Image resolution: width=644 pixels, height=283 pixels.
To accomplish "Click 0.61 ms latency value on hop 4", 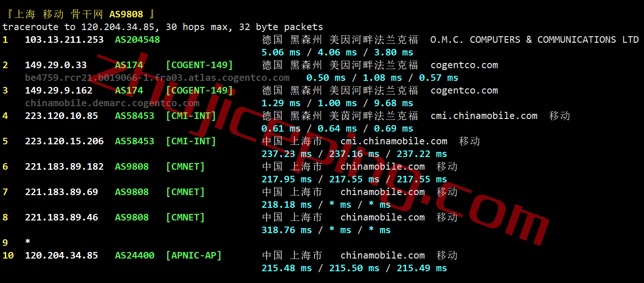I will 281,128.
